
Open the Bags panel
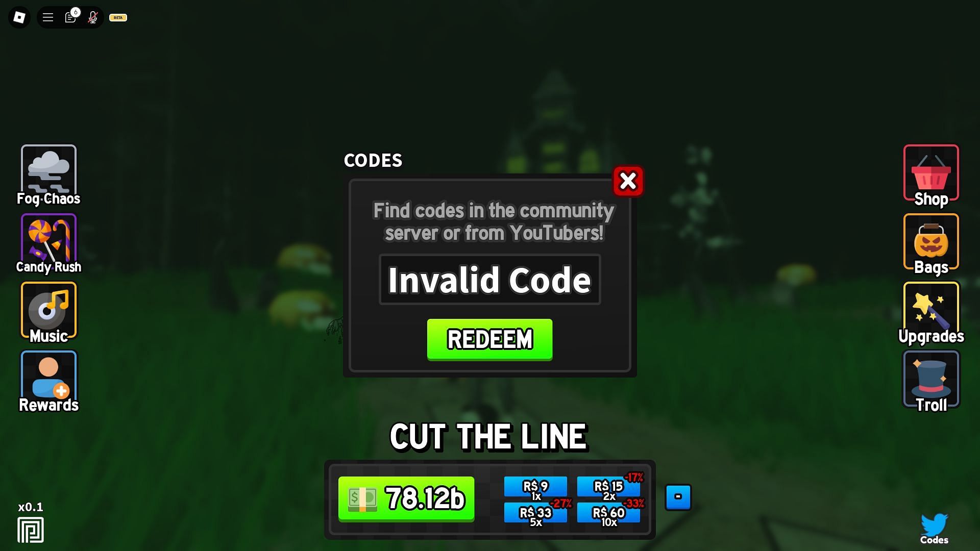(931, 243)
